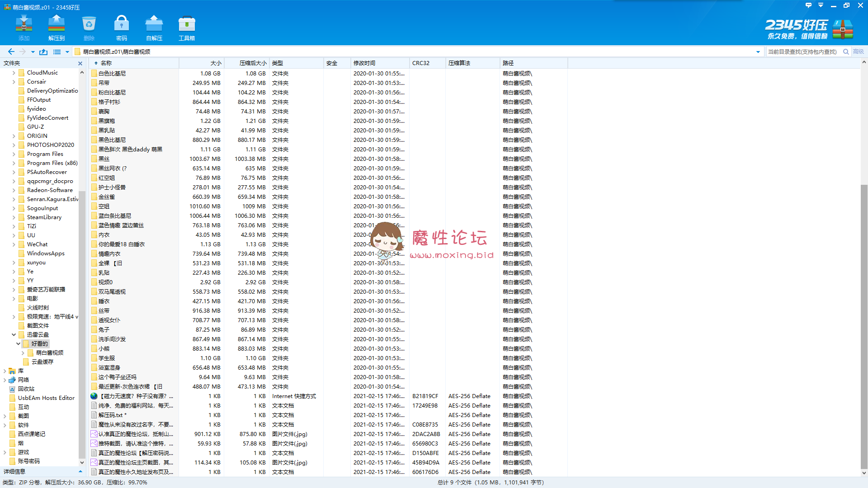Click the back navigation arrow
Image resolution: width=868 pixels, height=488 pixels.
pos(11,52)
